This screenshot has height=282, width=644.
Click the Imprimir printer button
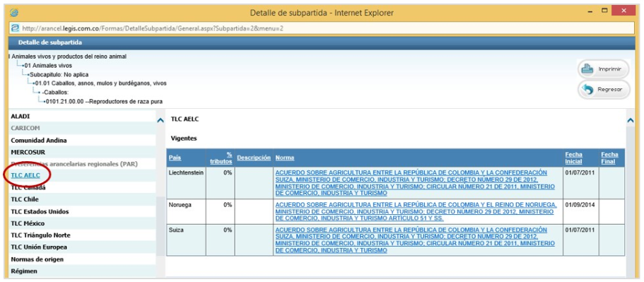[603, 69]
